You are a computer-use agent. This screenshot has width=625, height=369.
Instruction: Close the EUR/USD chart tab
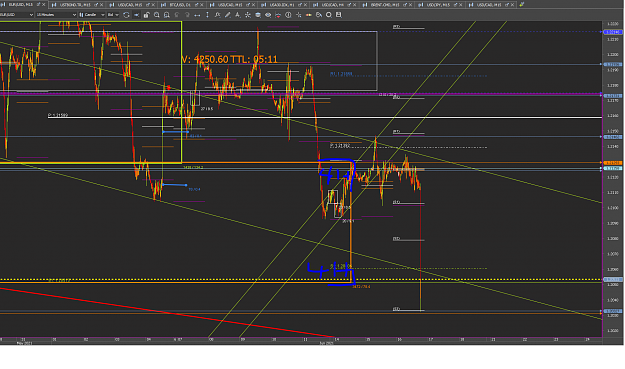(x=43, y=4)
